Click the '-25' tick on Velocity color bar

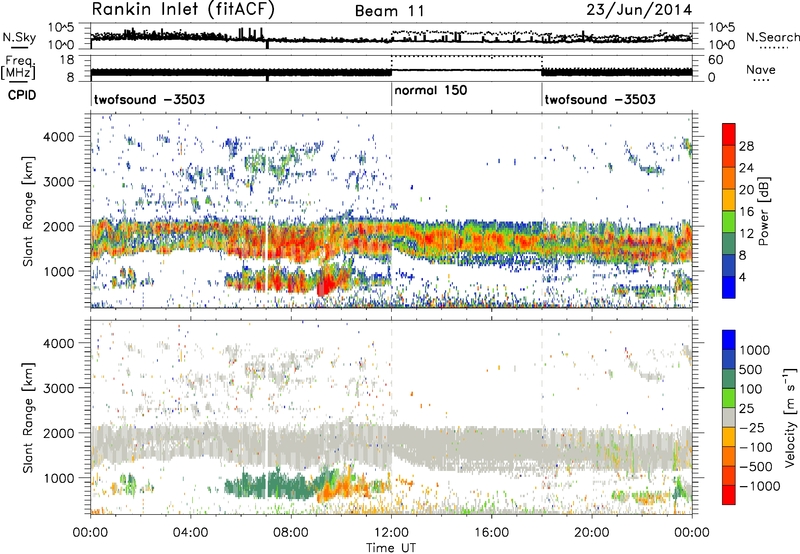tap(752, 427)
